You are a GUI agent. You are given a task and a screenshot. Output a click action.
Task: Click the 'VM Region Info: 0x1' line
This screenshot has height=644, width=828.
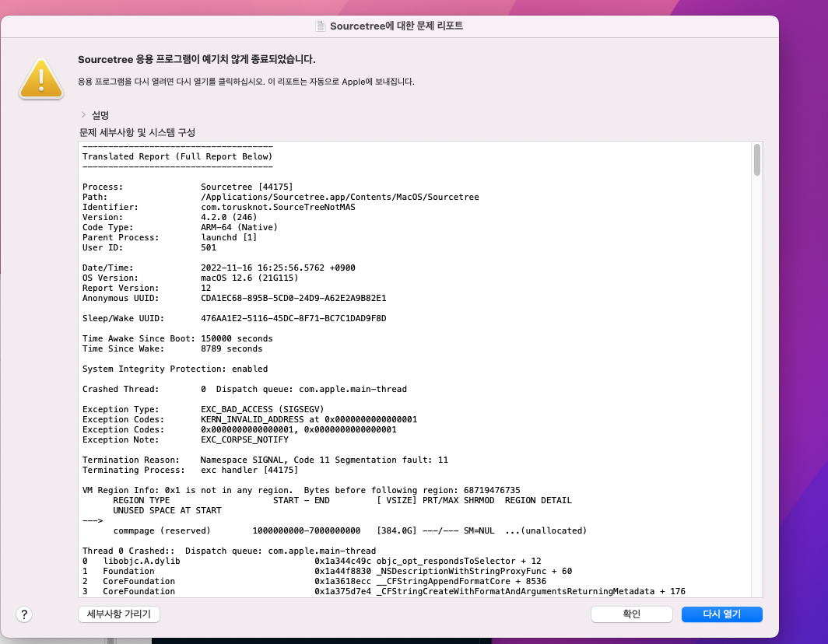pos(301,490)
